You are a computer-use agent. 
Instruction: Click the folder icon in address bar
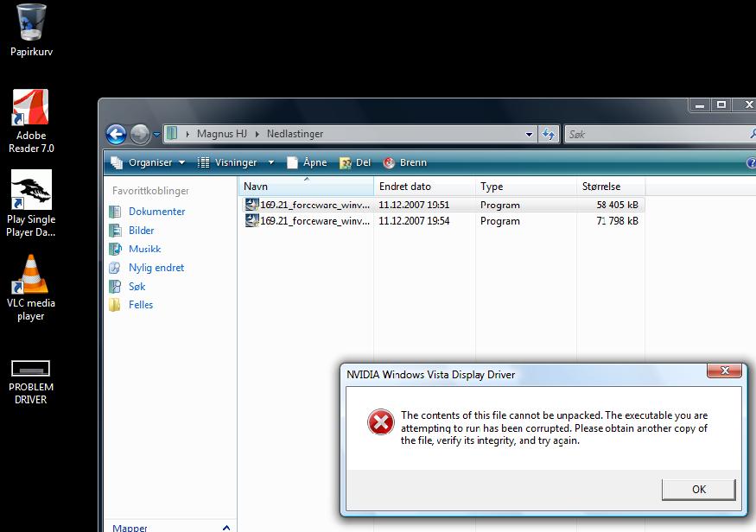(172, 134)
